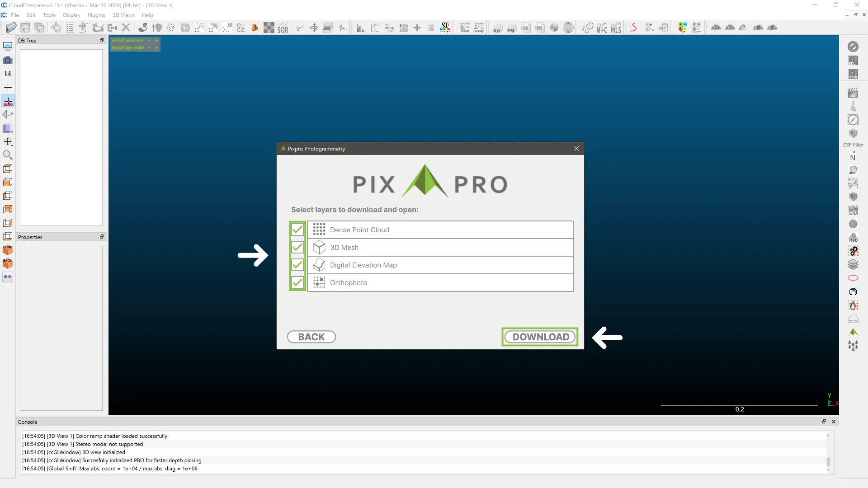Click the BACK view cube icon
This screenshot has height=488, width=868.
pyautogui.click(x=8, y=263)
